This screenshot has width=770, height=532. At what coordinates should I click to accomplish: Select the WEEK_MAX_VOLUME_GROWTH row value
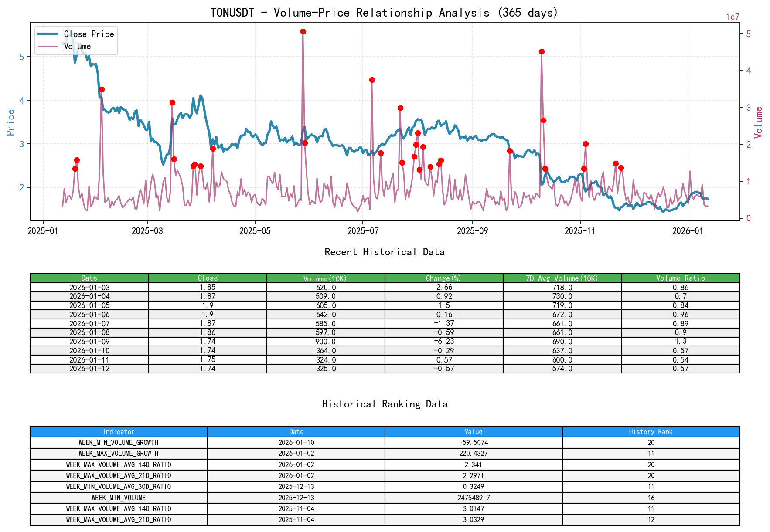coord(474,454)
